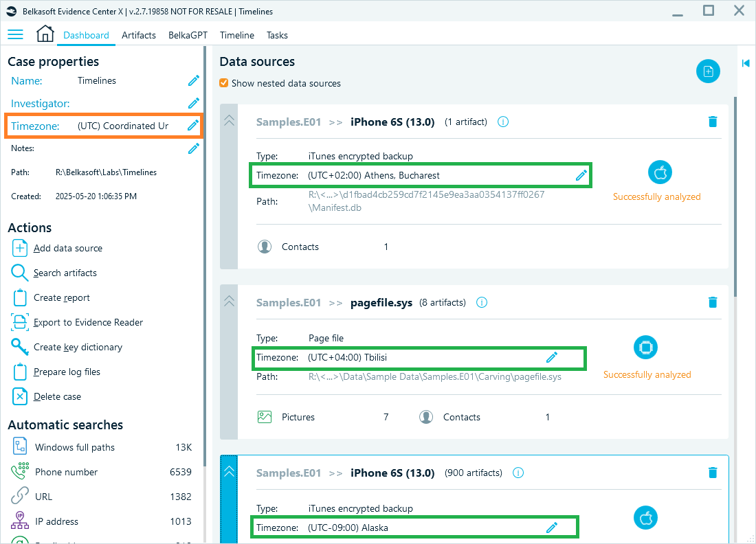Click the Windows full paths icon
Image resolution: width=756 pixels, height=544 pixels.
click(20, 446)
